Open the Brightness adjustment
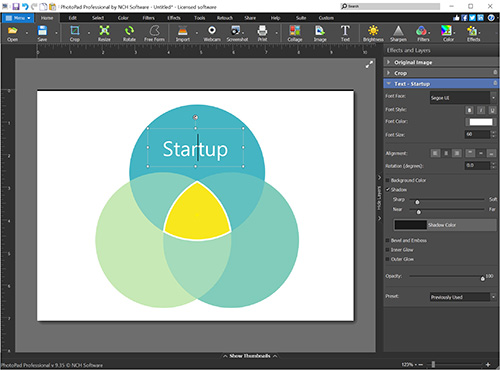500x370 pixels. (373, 33)
